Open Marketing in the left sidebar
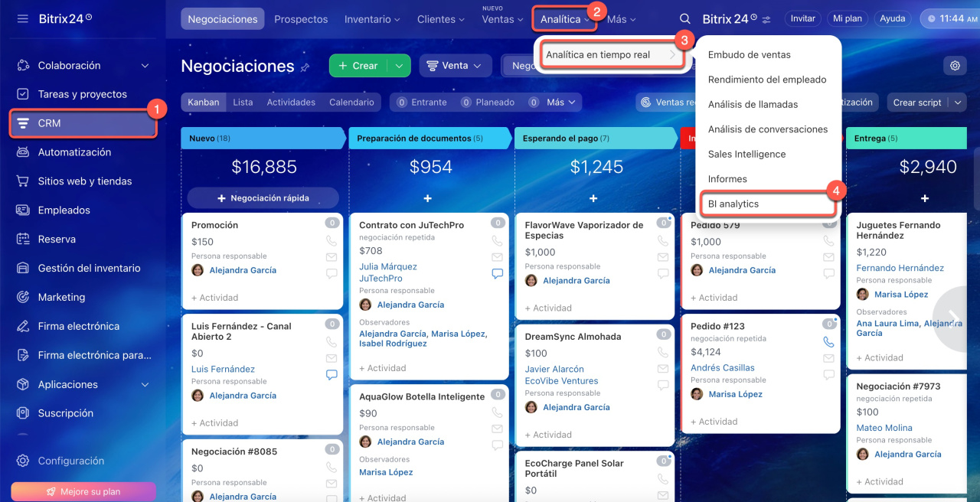 click(x=61, y=297)
